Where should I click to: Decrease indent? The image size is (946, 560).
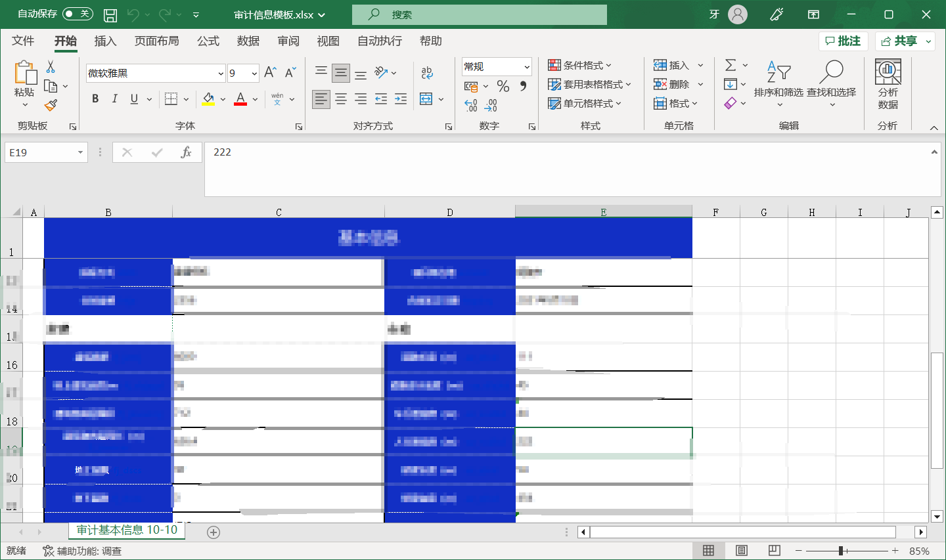(x=381, y=99)
